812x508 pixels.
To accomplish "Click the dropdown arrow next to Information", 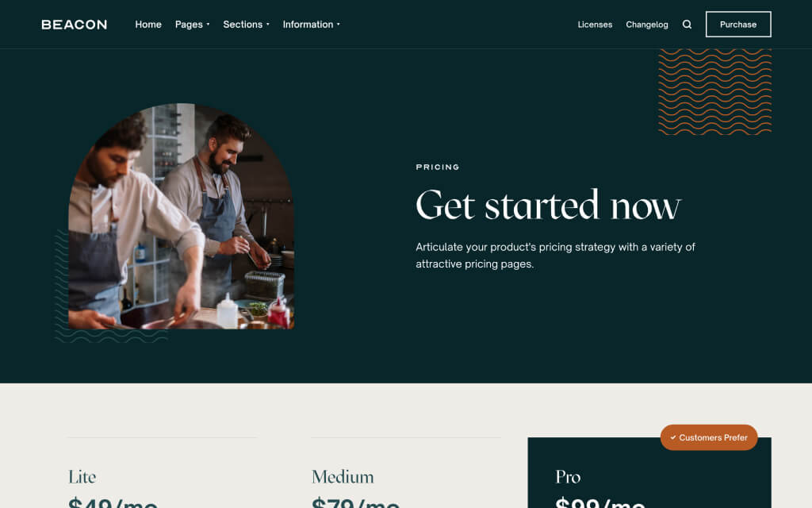I will 339,25.
